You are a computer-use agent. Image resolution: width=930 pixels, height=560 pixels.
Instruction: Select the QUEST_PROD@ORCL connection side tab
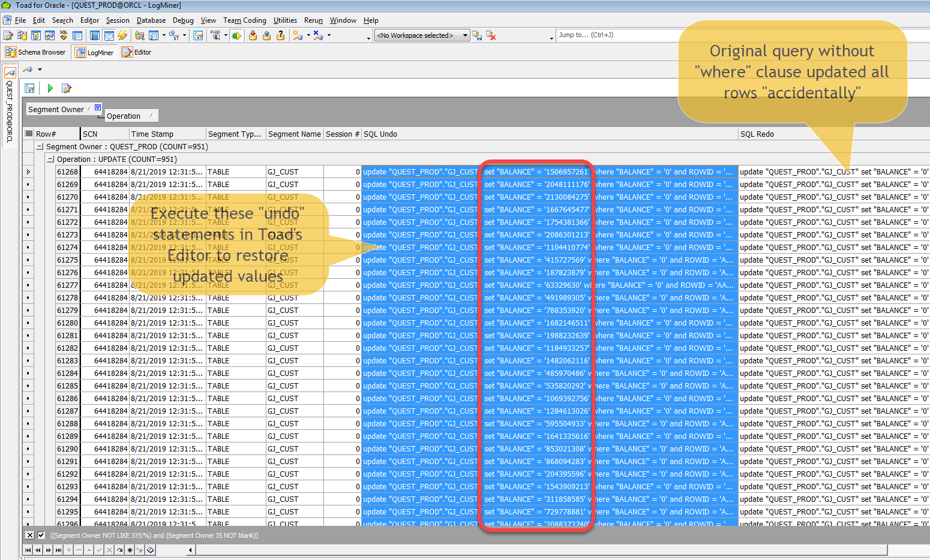coord(10,105)
